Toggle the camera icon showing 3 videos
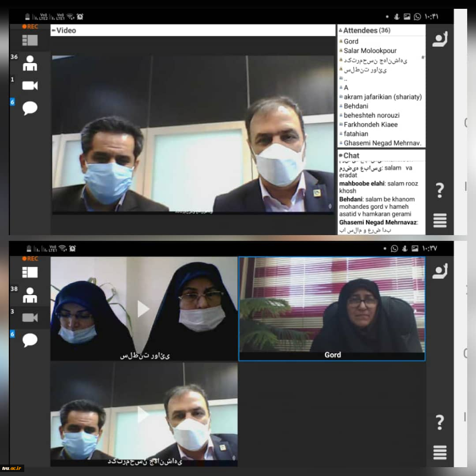The width and height of the screenshot is (476, 476). (30, 318)
